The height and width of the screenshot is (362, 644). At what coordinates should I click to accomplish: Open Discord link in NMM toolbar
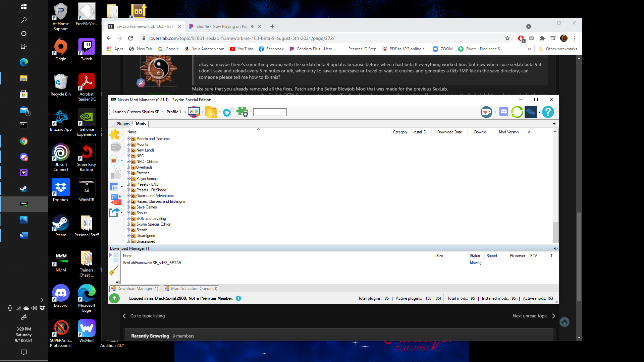click(x=504, y=112)
